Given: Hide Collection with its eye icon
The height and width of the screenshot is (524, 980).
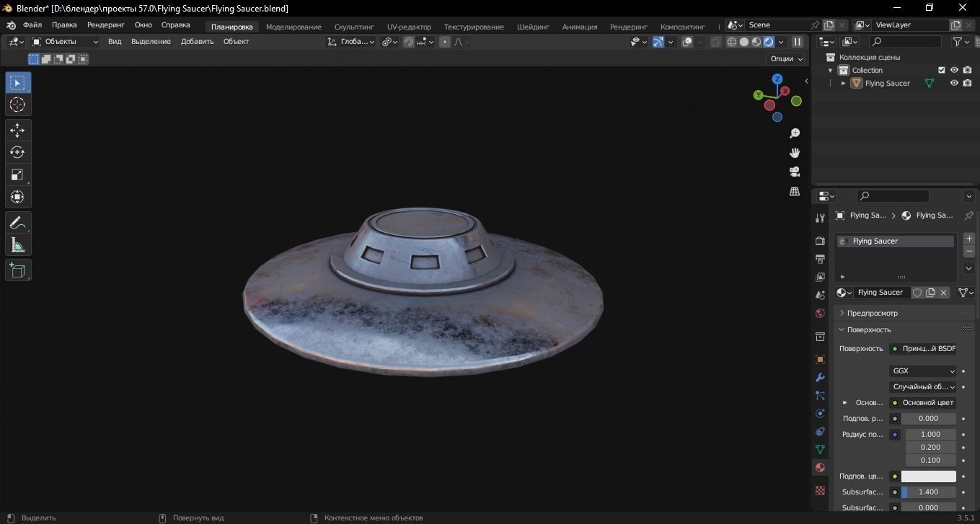Looking at the screenshot, I should 954,70.
